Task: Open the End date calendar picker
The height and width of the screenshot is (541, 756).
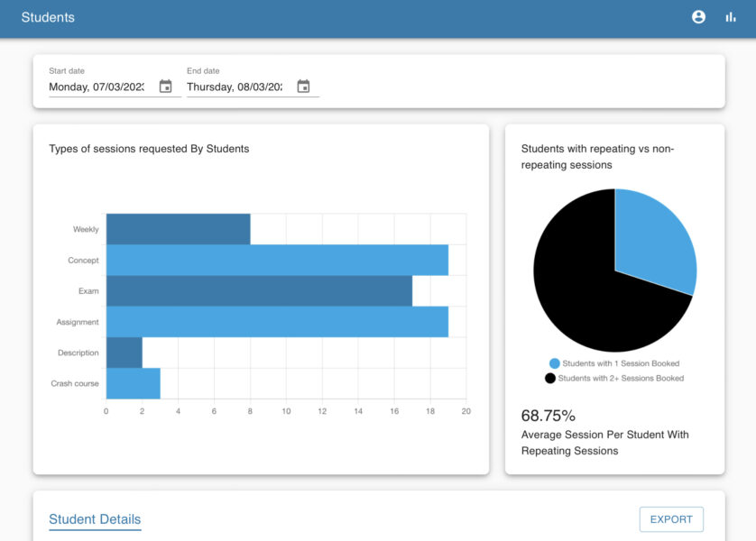Action: (x=303, y=87)
